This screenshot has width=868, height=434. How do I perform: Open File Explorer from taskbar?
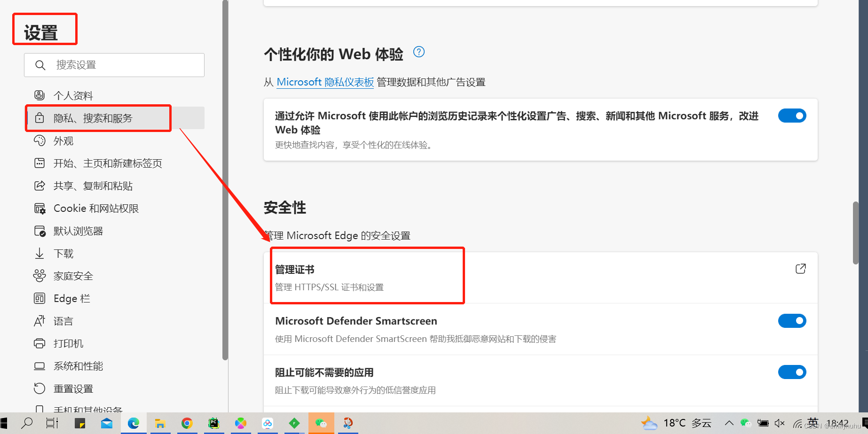[160, 423]
